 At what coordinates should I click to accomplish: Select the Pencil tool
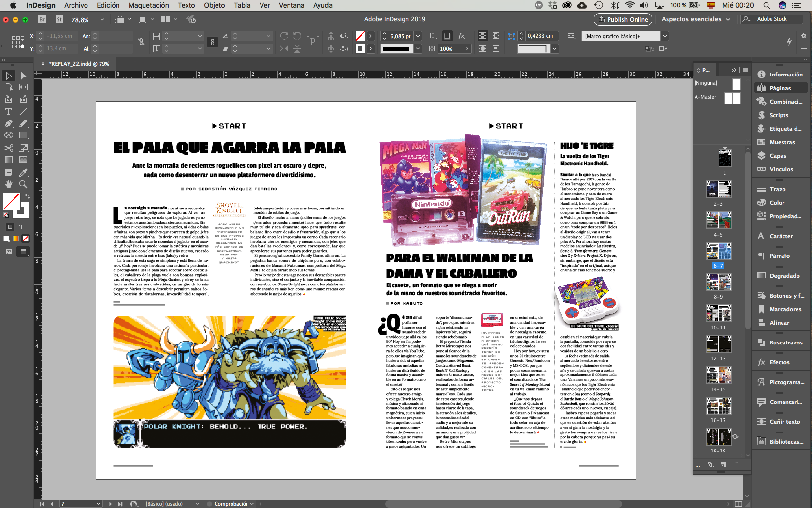click(x=23, y=124)
